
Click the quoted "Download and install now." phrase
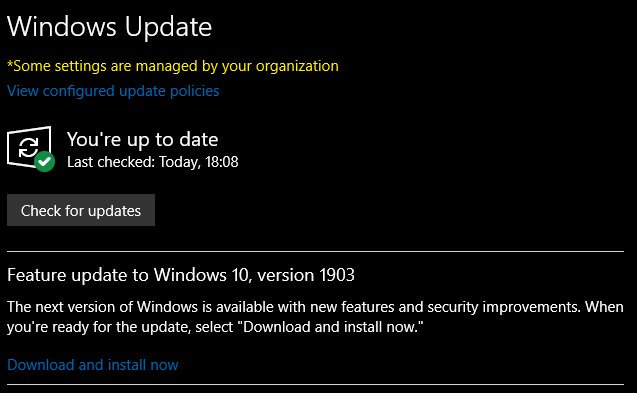pos(333,327)
